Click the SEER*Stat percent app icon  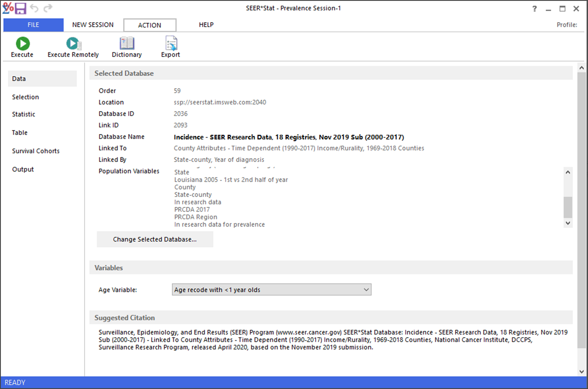(8, 8)
